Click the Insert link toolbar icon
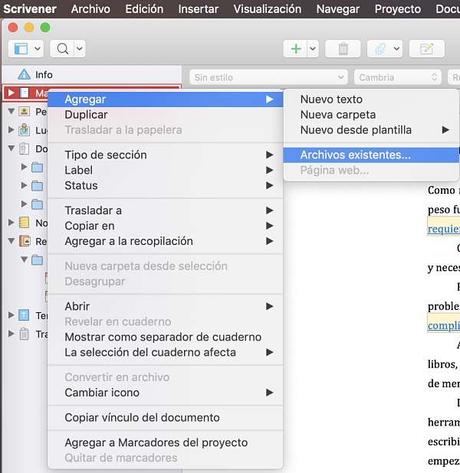 pyautogui.click(x=380, y=49)
